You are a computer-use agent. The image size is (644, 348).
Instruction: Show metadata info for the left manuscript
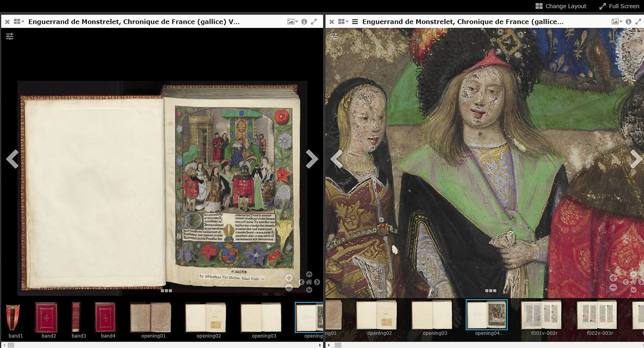tap(305, 21)
